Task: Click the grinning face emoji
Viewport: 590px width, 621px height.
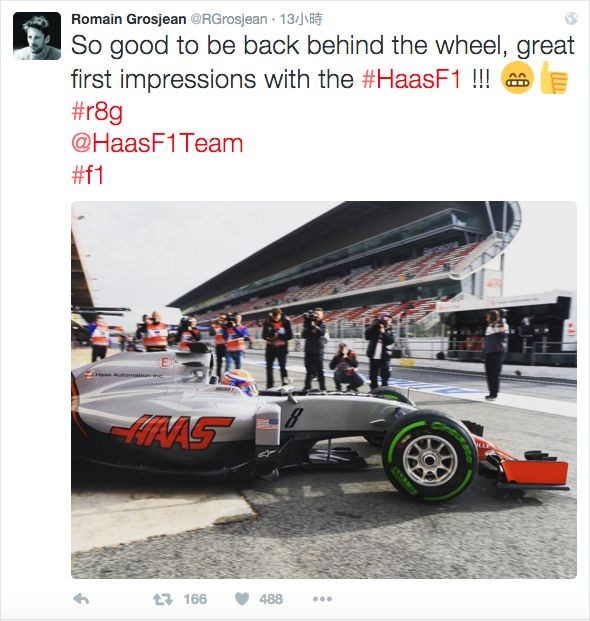Action: (x=517, y=78)
